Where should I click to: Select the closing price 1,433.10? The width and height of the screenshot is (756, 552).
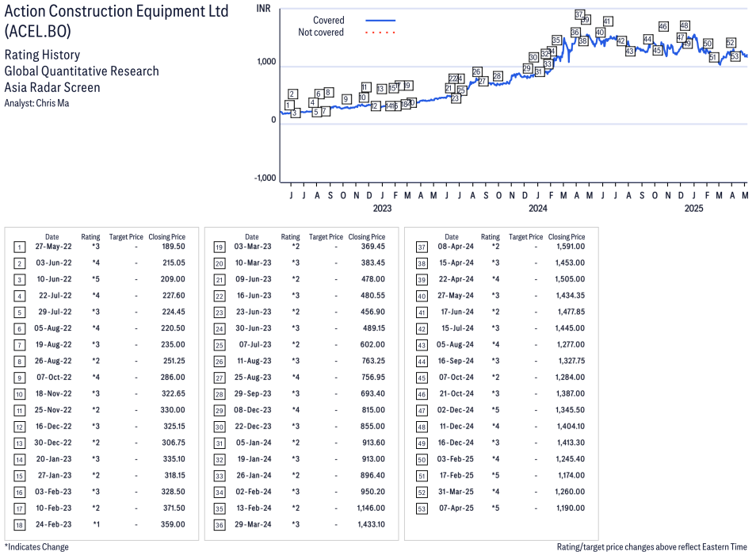pos(371,524)
